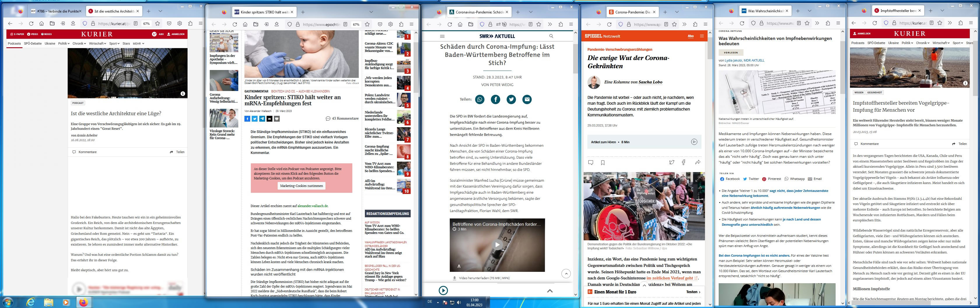The height and width of the screenshot is (308, 980).
Task: Open new tab in SWR window
Action: click(x=517, y=12)
